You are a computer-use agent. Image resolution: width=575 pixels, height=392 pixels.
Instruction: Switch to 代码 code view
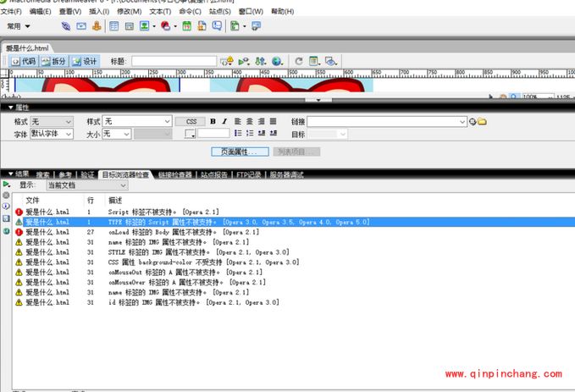[x=24, y=61]
